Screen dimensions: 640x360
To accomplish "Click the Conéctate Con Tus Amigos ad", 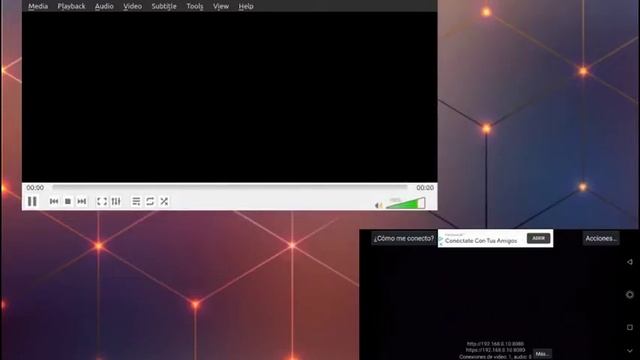I will point(481,241).
